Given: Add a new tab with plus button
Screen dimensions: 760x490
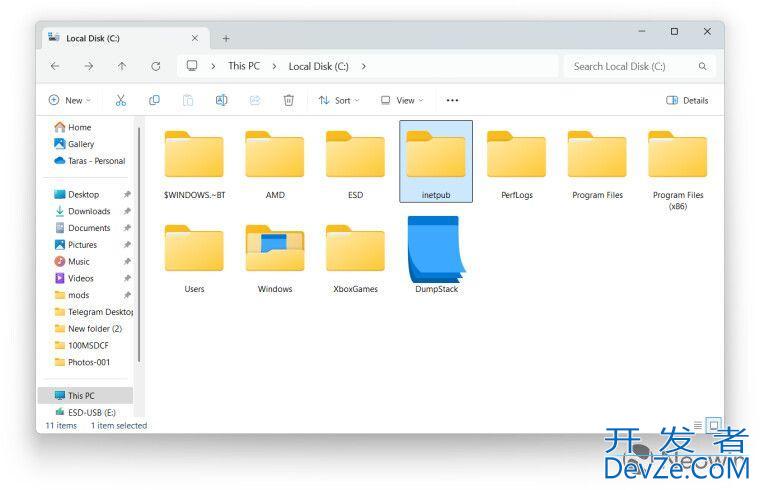Looking at the screenshot, I should (x=226, y=38).
